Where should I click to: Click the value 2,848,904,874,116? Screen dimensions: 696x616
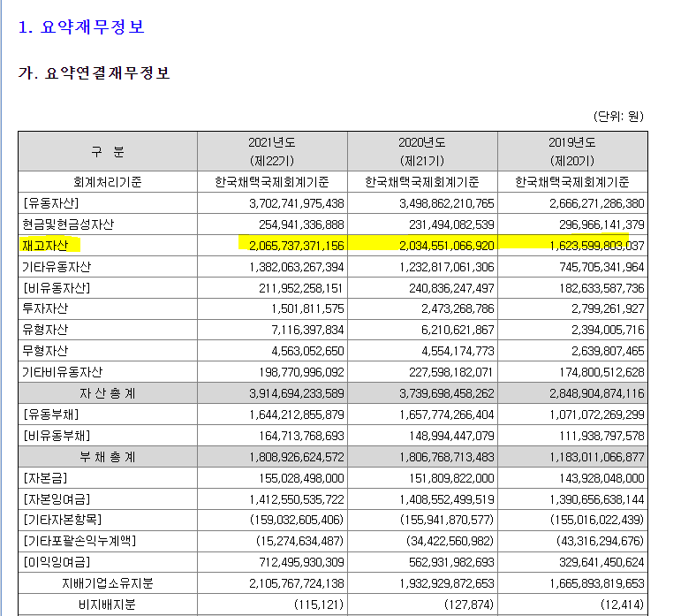click(x=596, y=393)
